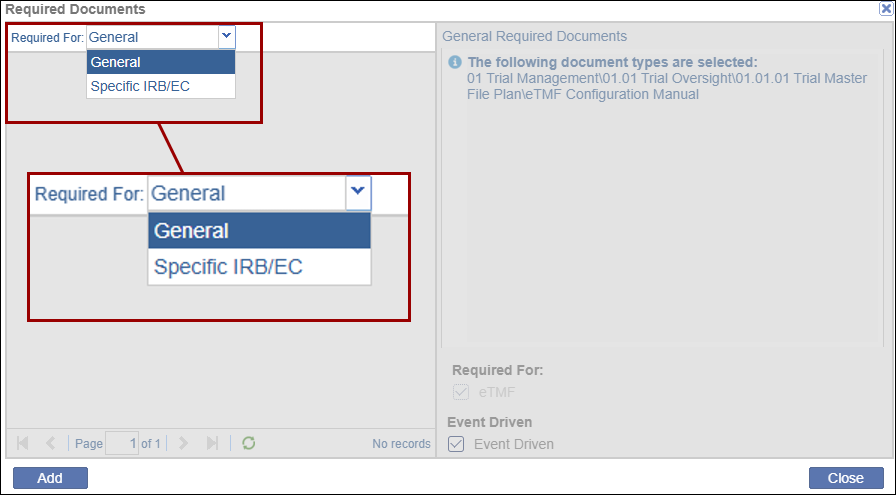896x495 pixels.
Task: Choose Specific IRB/EC in the small top list
Action: tap(161, 86)
